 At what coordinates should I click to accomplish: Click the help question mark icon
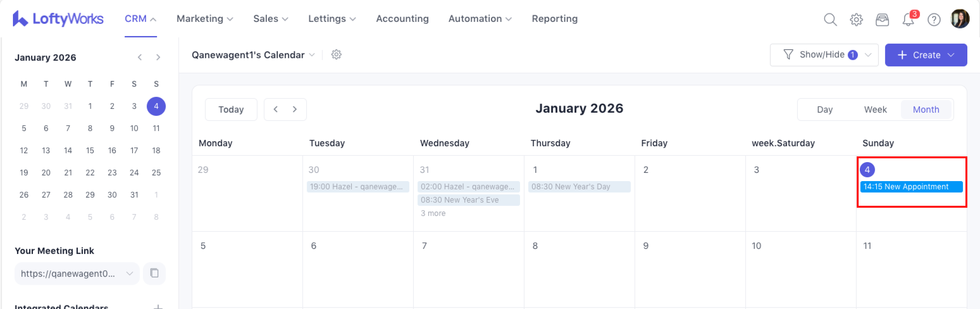[934, 19]
